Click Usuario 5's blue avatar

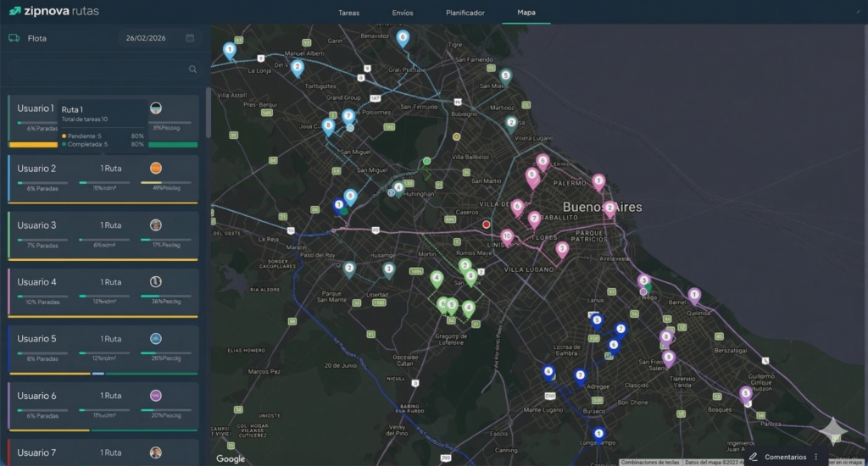click(156, 339)
